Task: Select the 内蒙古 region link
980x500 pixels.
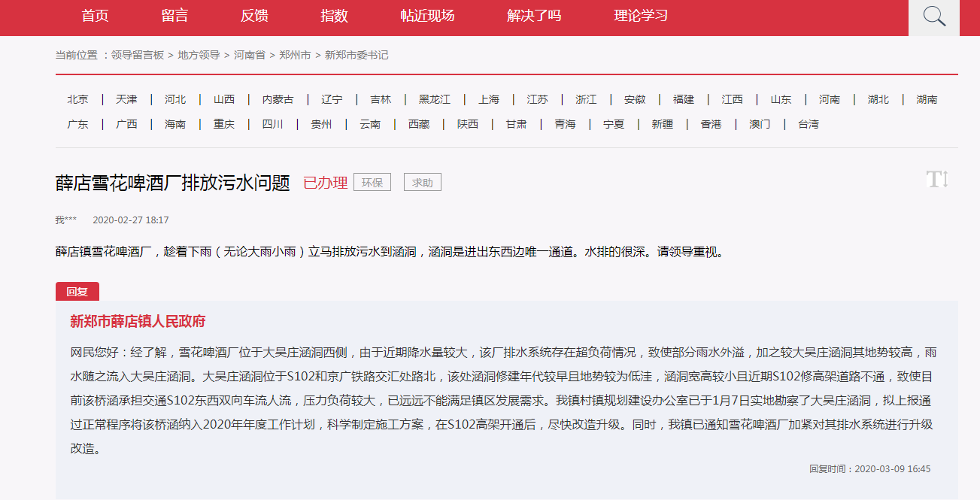Action: 278,99
